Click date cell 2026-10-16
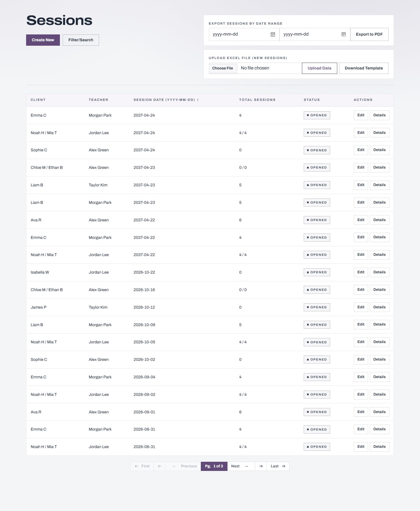Image resolution: width=420 pixels, height=511 pixels. pos(144,290)
